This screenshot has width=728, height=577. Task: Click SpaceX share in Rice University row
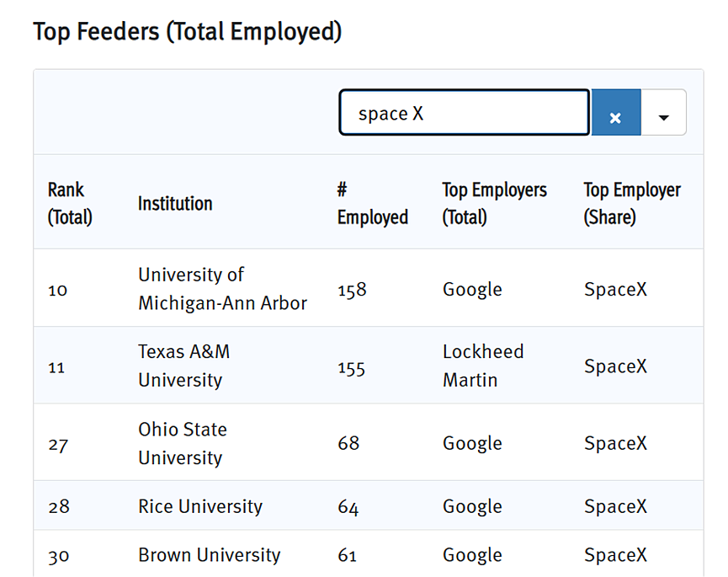(615, 506)
